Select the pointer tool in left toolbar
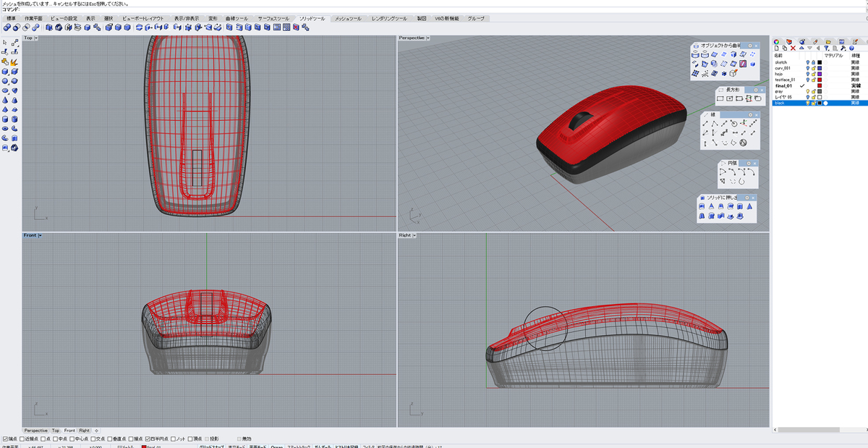The height and width of the screenshot is (448, 868). point(5,43)
